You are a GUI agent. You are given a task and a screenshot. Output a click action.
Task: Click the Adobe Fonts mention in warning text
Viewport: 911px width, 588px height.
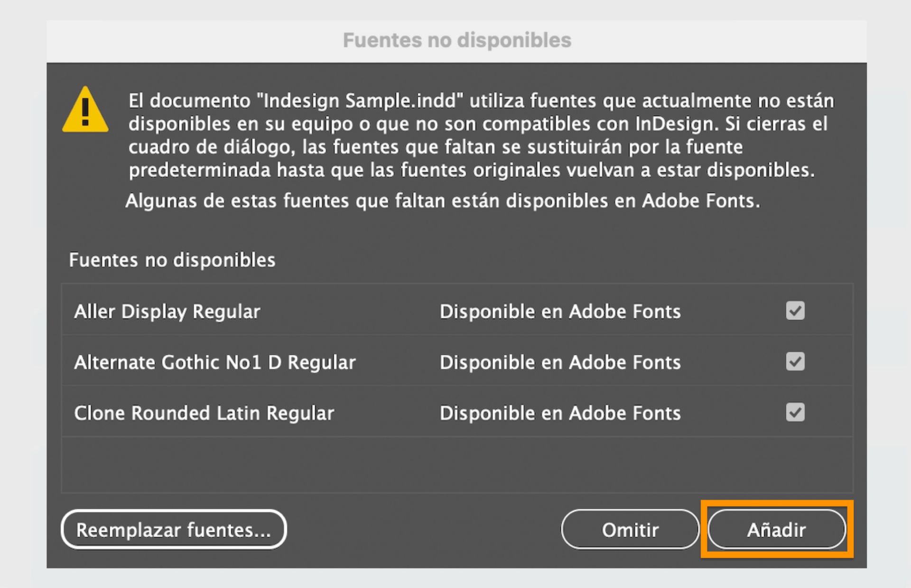[x=701, y=201]
